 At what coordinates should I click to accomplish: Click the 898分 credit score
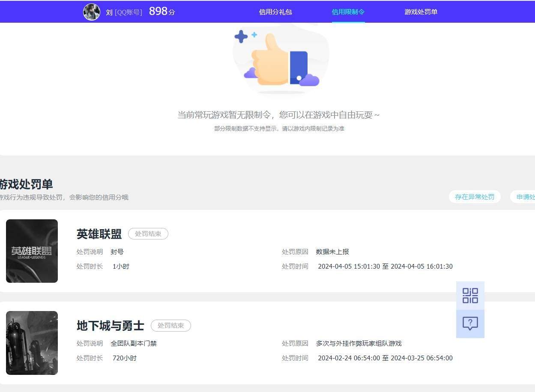[x=162, y=12]
